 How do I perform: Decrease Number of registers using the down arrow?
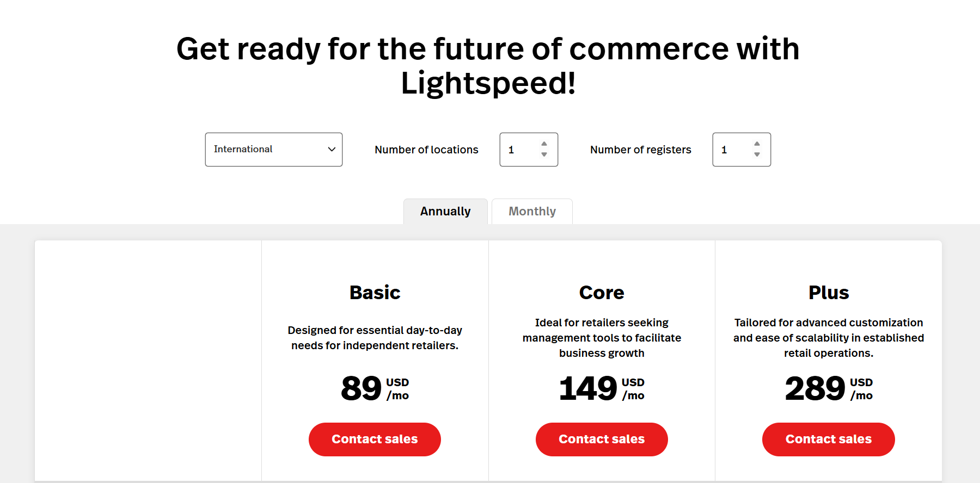pos(757,155)
